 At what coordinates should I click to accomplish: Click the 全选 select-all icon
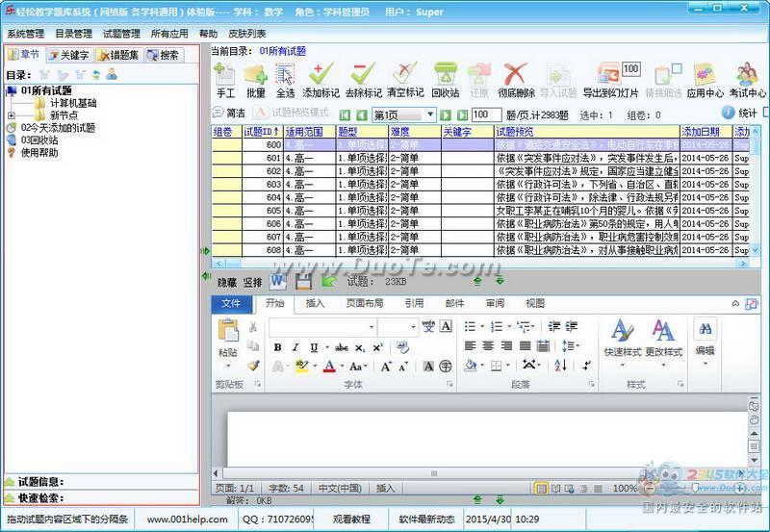tap(285, 75)
